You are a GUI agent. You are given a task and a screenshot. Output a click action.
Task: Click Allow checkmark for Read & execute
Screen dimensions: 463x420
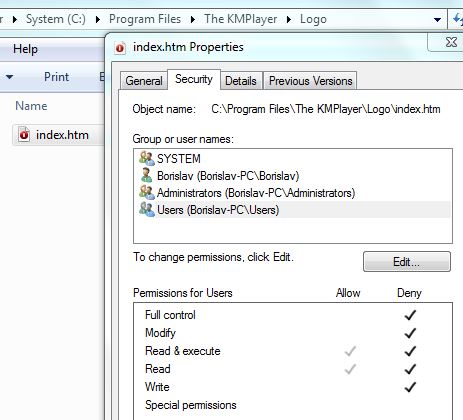[350, 351]
